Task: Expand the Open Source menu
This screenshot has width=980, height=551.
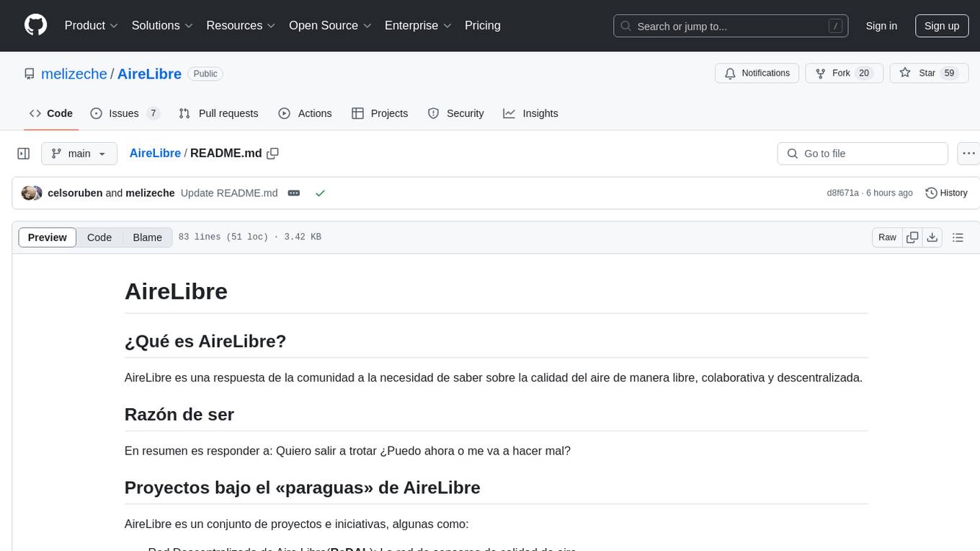Action: 330,25
